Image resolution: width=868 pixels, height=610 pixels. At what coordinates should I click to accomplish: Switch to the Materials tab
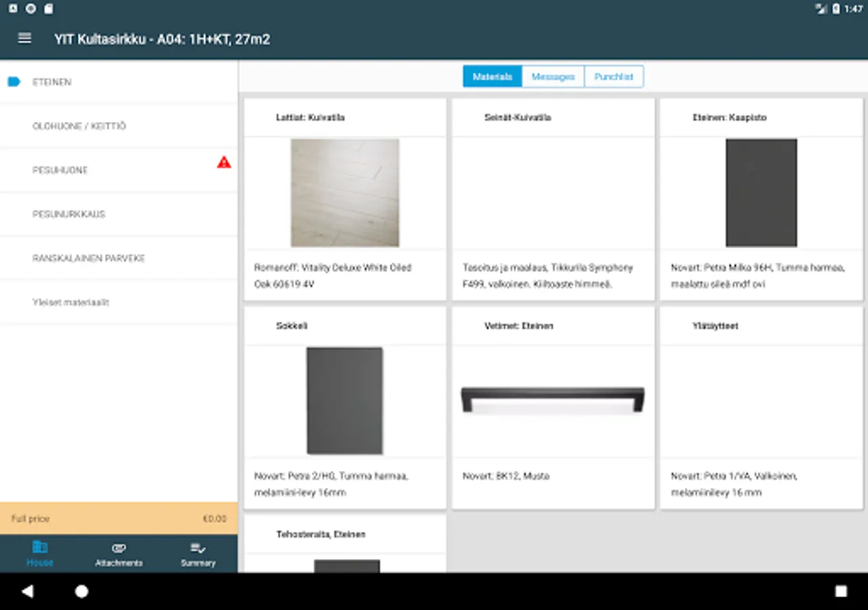pos(492,77)
